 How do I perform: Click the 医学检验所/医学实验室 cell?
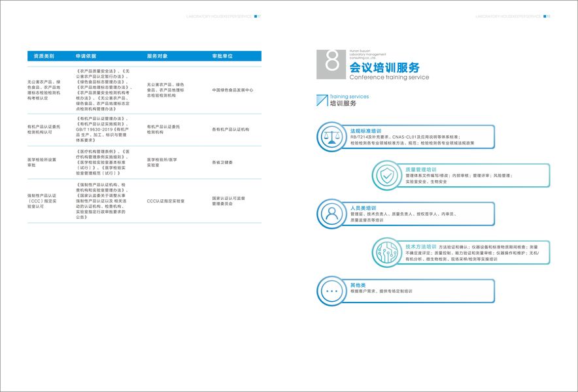[x=161, y=163]
